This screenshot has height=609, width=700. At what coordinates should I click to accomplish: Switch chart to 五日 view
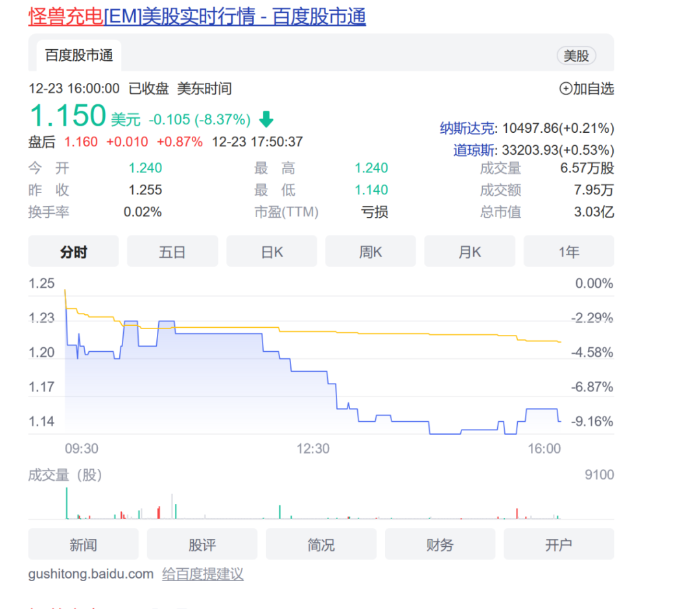pyautogui.click(x=172, y=251)
